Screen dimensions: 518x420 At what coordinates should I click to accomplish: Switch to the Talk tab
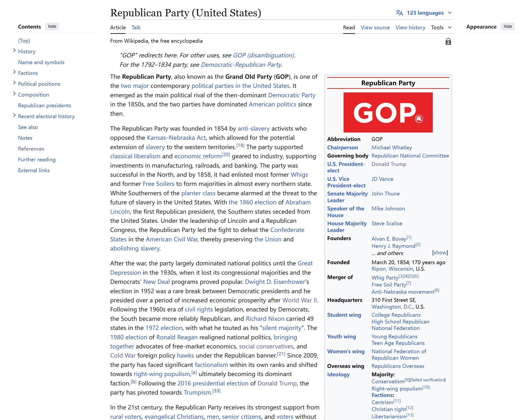pyautogui.click(x=136, y=28)
